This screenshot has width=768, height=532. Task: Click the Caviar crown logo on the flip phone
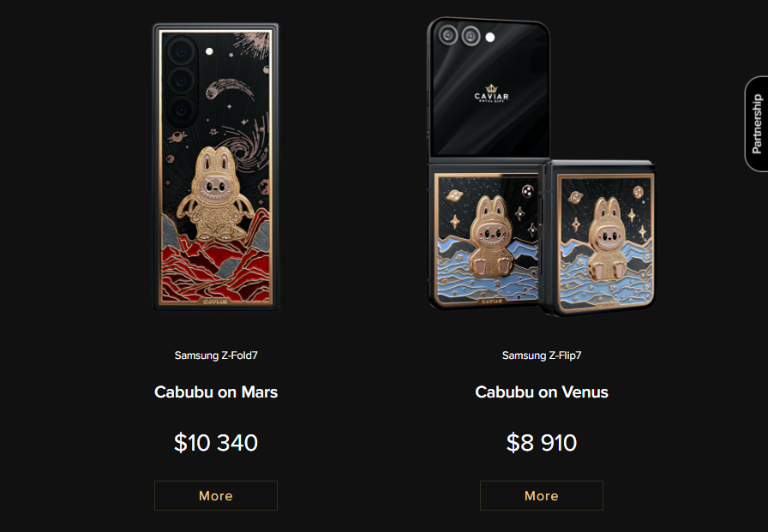click(491, 93)
